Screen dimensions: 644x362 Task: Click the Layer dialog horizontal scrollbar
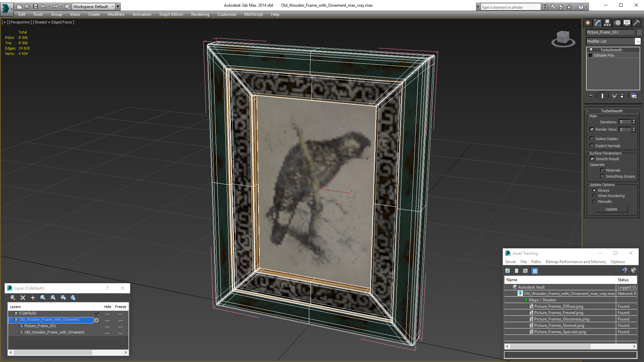click(68, 353)
